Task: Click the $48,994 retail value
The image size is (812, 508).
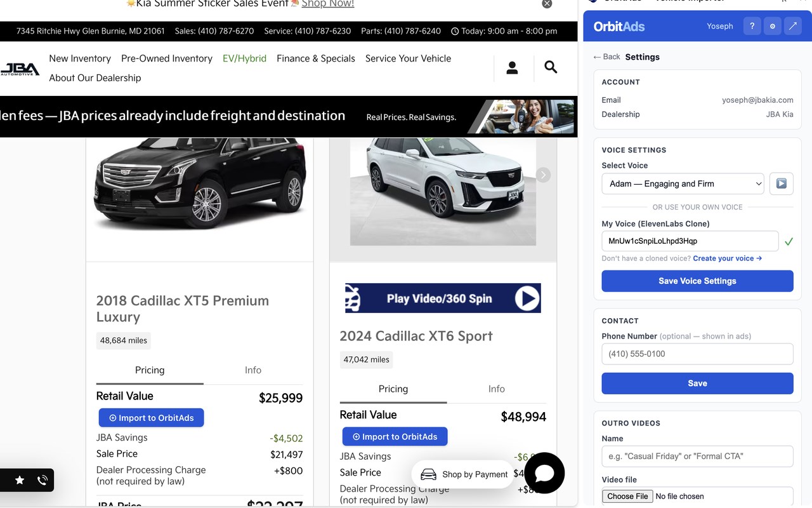Action: (523, 417)
